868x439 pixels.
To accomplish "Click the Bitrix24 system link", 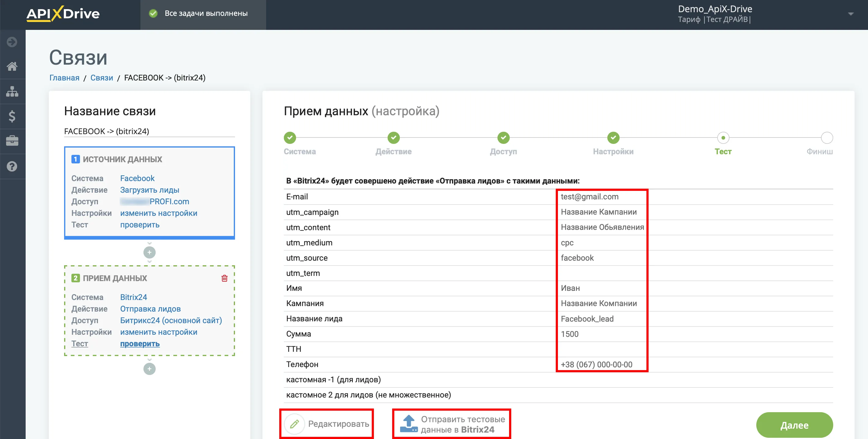I will [134, 297].
